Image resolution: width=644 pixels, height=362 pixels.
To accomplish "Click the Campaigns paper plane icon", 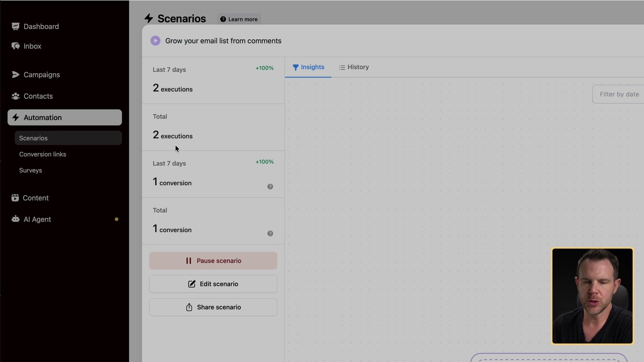I will 15,74.
